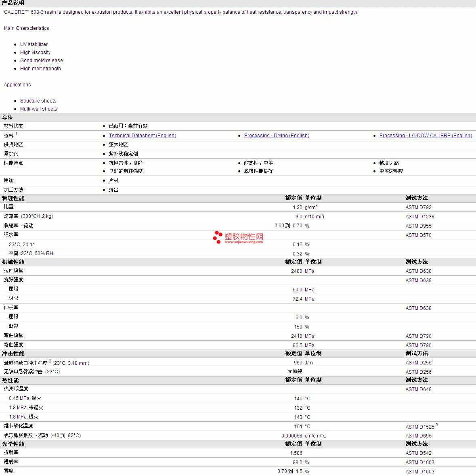Screen dimensions: 476x475
Task: Click the '光学性能' section header
Action: click(x=13, y=444)
